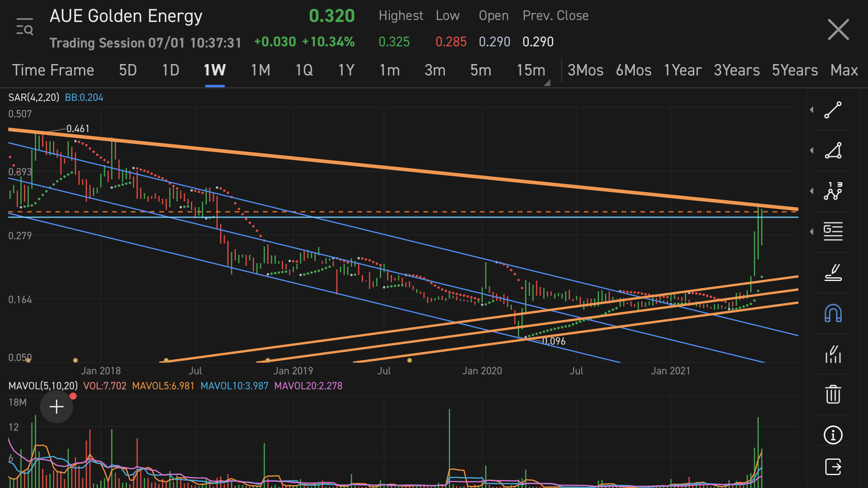This screenshot has height=488, width=868.
Task: Click the MAVOL20:2.278 label
Action: [308, 386]
